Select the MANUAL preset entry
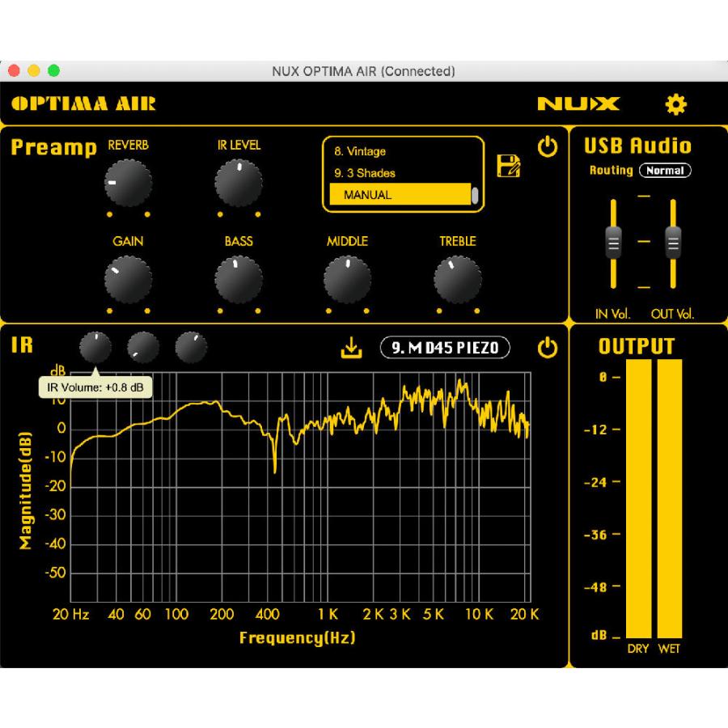The height and width of the screenshot is (728, 728). (x=400, y=194)
